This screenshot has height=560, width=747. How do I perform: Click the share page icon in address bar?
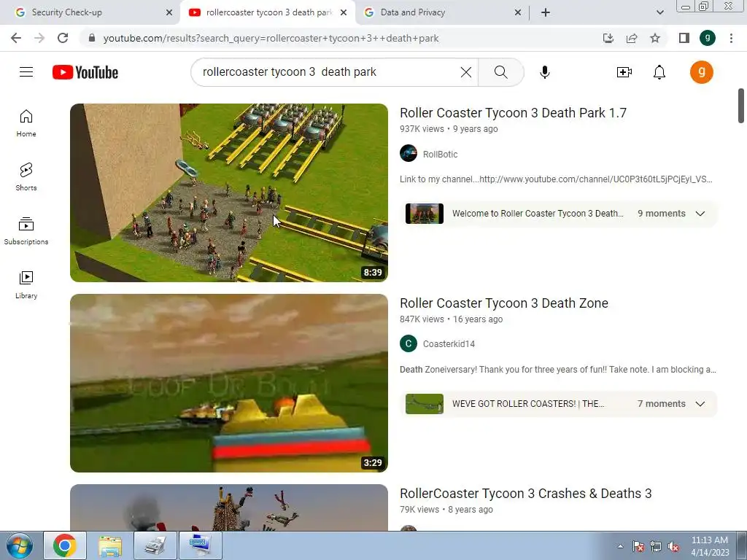[632, 38]
